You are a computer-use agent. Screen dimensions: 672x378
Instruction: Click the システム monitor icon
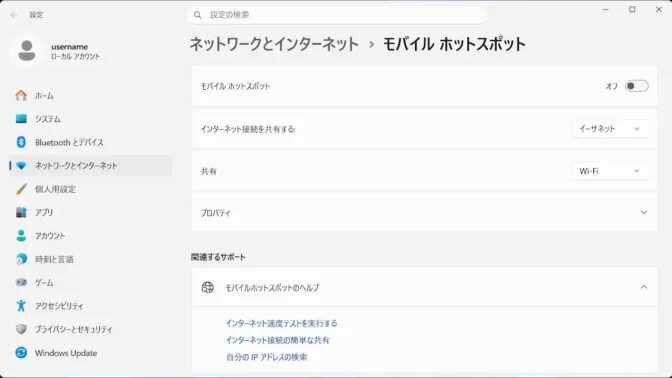21,119
